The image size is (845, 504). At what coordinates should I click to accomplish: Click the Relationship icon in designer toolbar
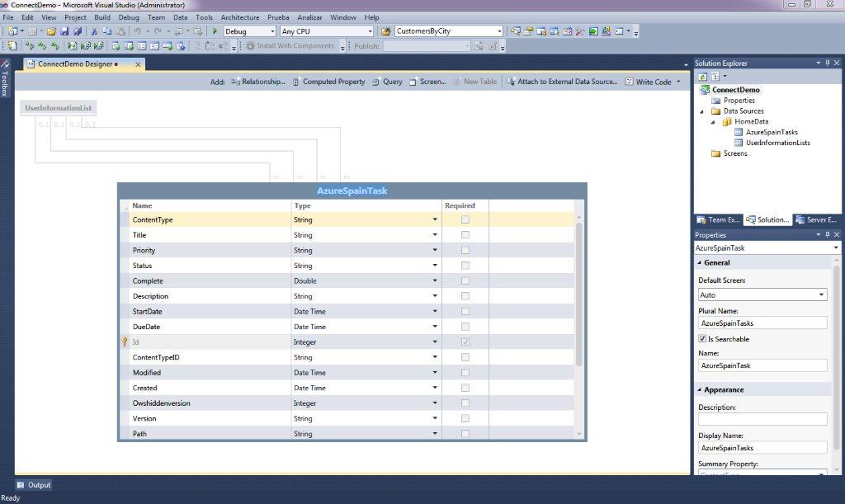click(235, 82)
